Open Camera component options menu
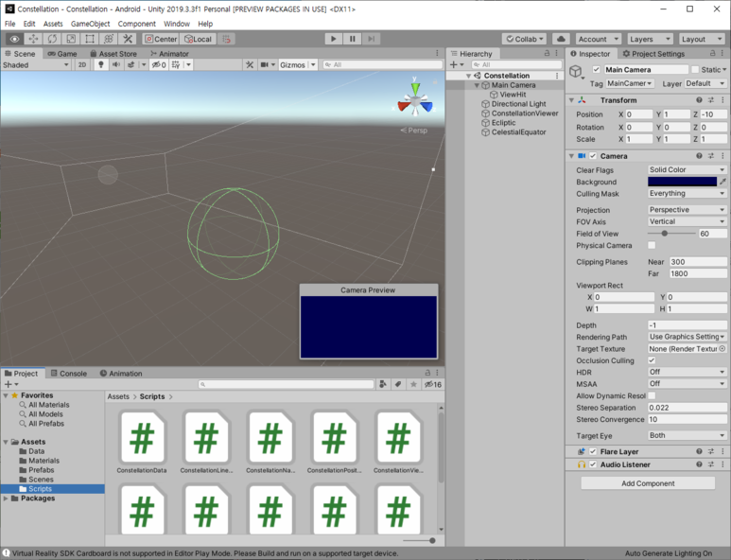The width and height of the screenshot is (731, 560). point(722,156)
